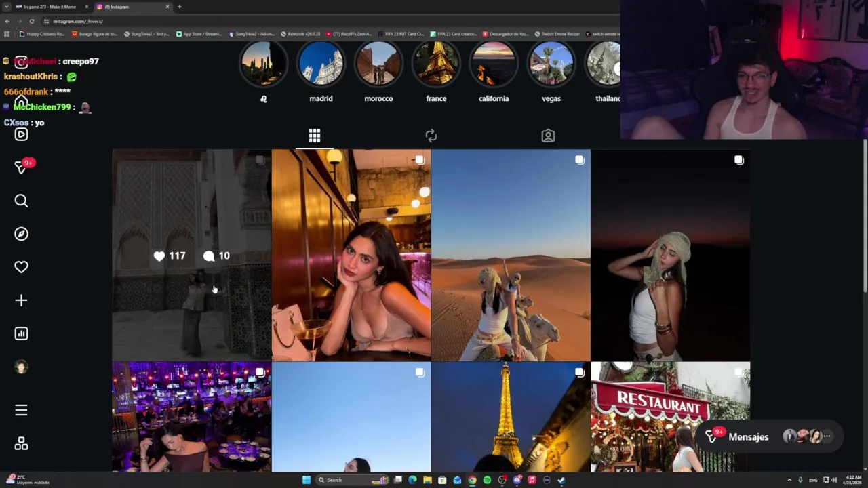Open the taskbar weather widget
The width and height of the screenshot is (868, 488).
coord(27,480)
